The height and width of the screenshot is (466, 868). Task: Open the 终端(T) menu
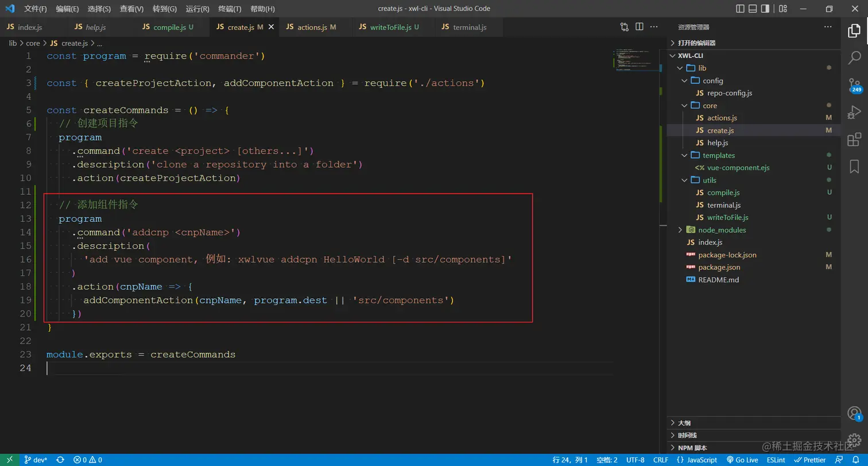(x=230, y=9)
